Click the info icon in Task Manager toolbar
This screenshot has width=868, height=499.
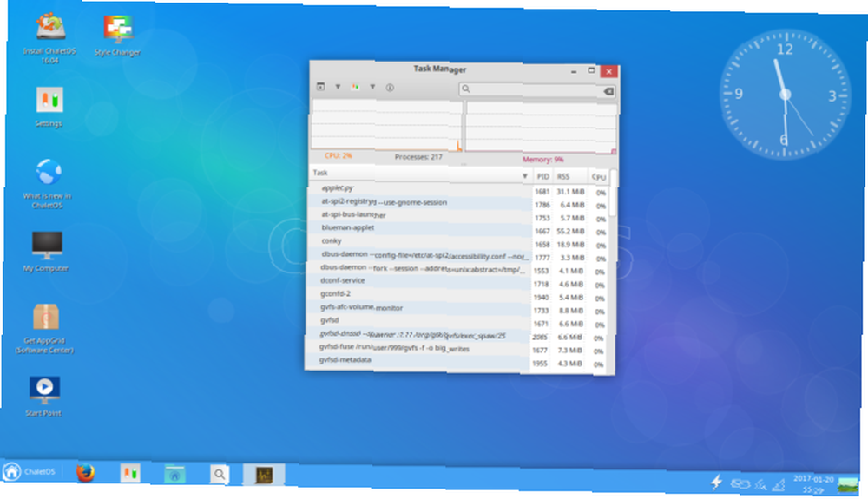pos(390,88)
